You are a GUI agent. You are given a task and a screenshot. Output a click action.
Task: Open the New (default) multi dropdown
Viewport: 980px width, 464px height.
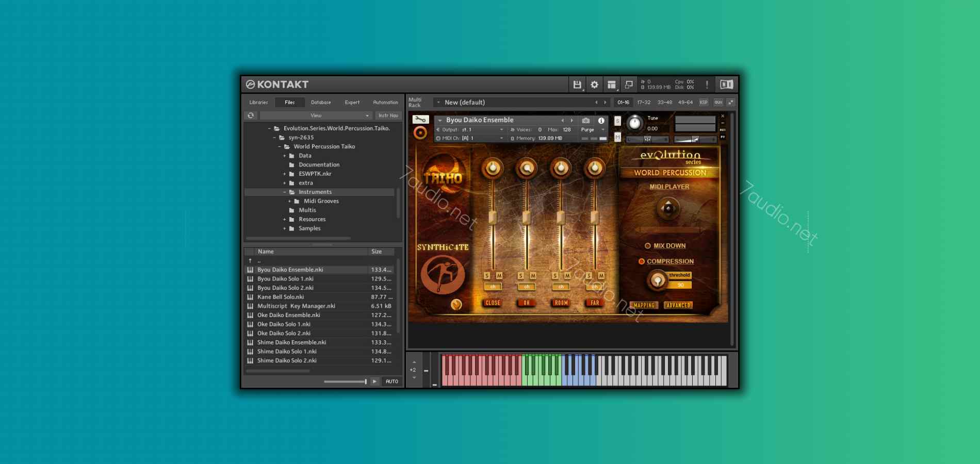click(521, 102)
